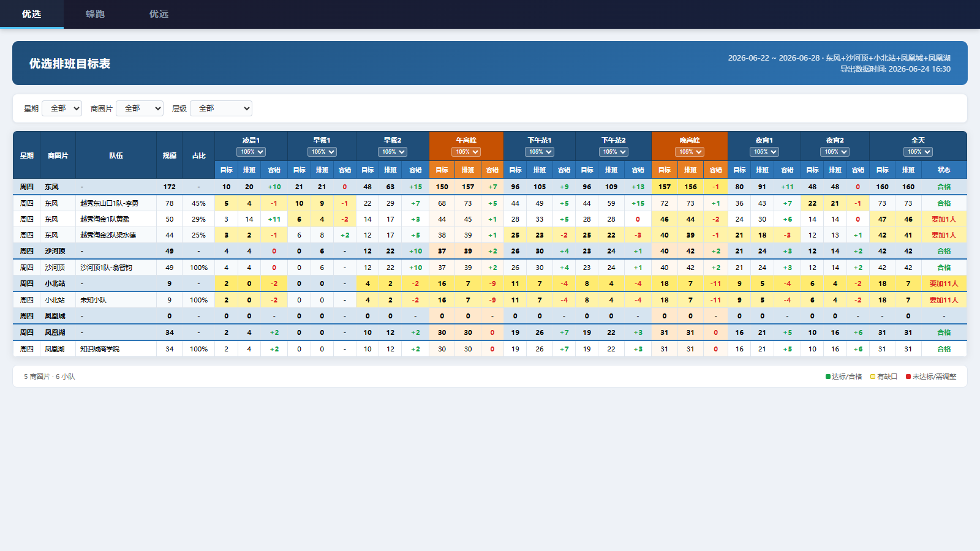Open the 105% dropdown under 全天
This screenshot has width=980, height=551.
pyautogui.click(x=918, y=152)
